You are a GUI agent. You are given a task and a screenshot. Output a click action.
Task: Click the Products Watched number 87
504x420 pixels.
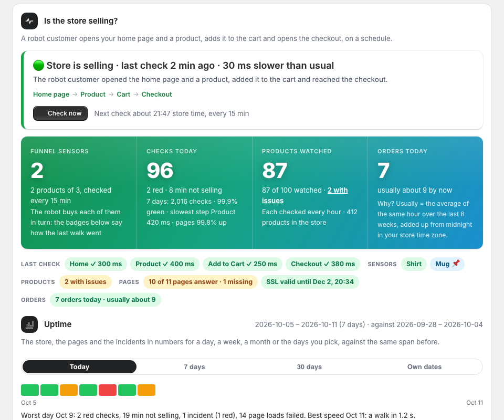point(275,170)
